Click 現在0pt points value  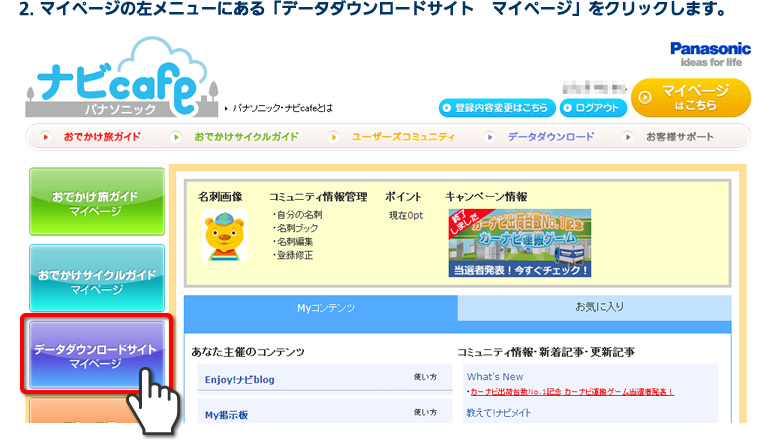(x=406, y=215)
